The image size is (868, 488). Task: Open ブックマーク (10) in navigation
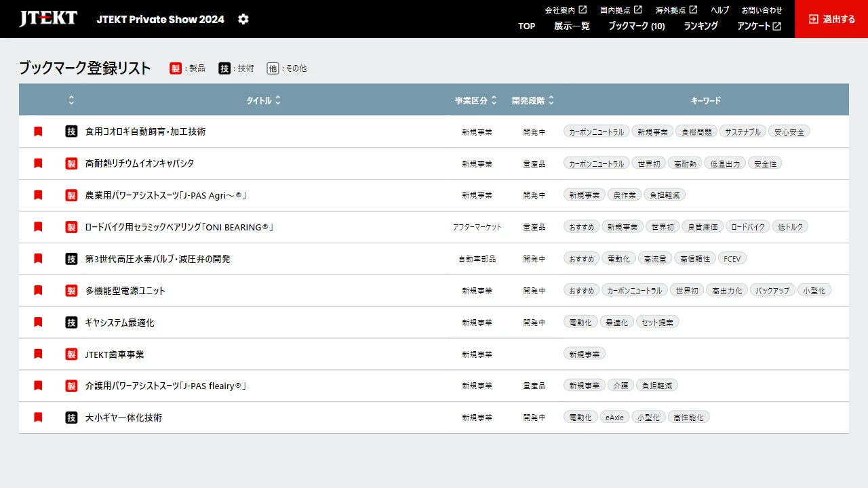click(x=637, y=26)
